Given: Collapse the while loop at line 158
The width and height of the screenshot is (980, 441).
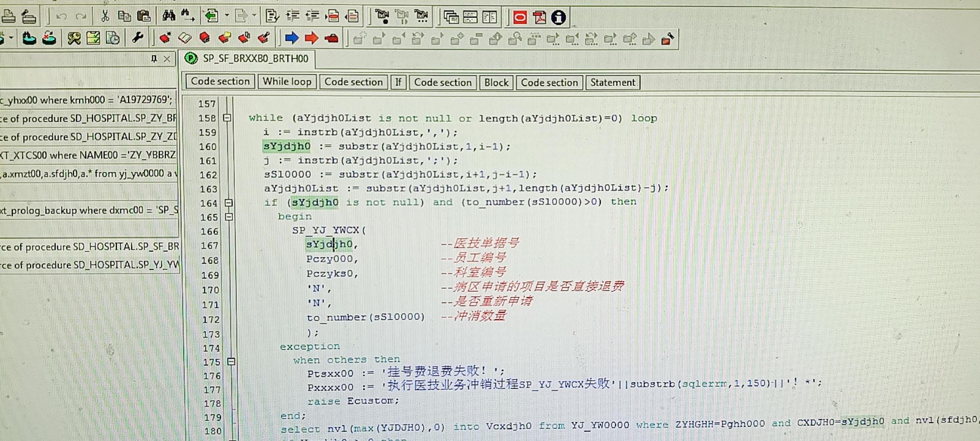Looking at the screenshot, I should 227,118.
